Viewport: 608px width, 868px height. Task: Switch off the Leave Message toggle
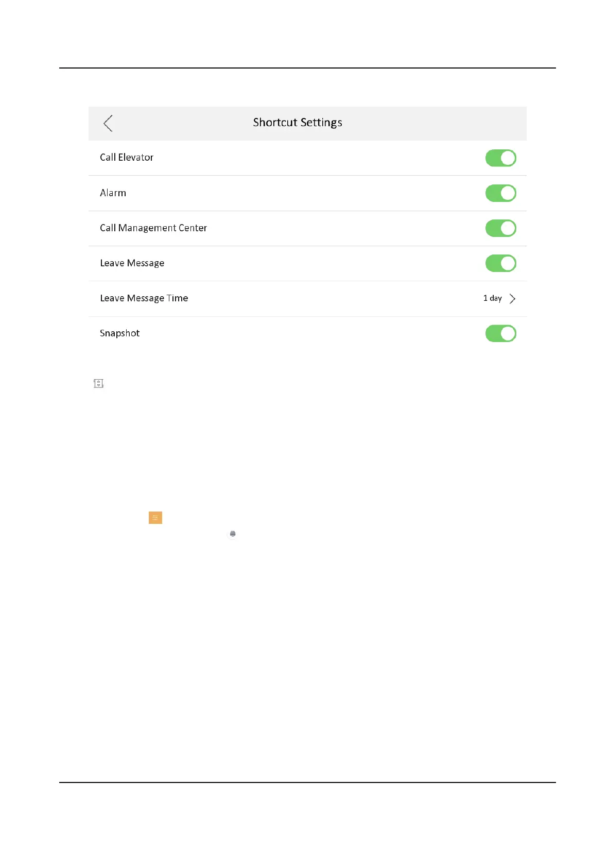501,263
